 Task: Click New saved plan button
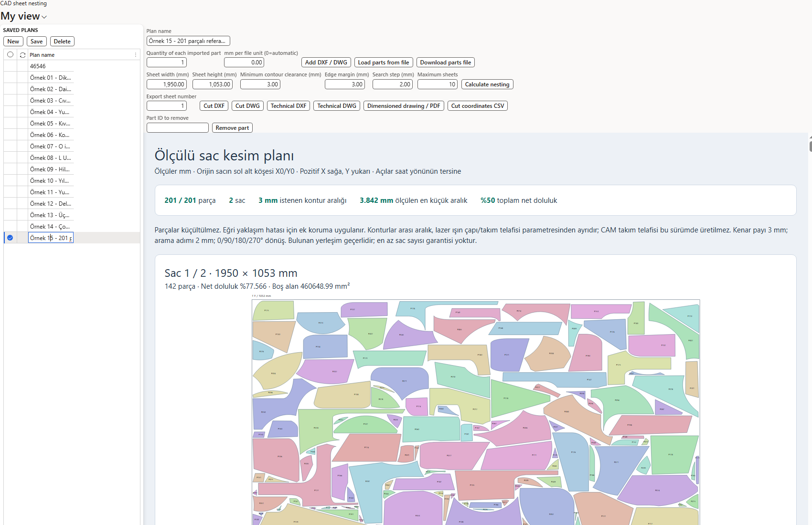pyautogui.click(x=13, y=42)
